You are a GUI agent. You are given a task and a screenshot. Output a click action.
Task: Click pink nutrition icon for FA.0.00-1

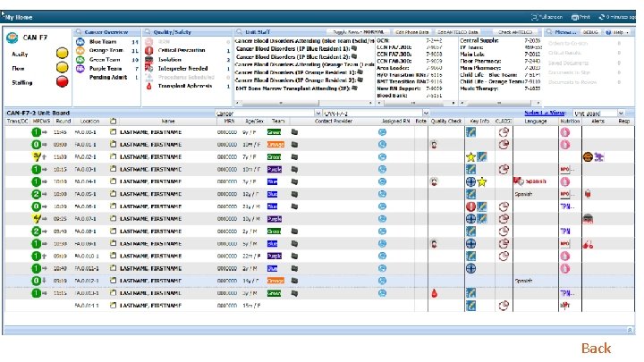(x=565, y=132)
